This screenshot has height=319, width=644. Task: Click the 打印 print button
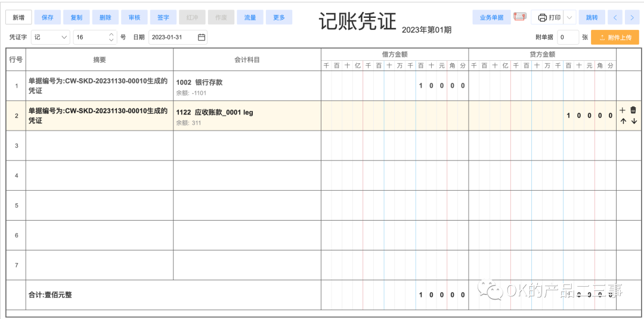[549, 17]
